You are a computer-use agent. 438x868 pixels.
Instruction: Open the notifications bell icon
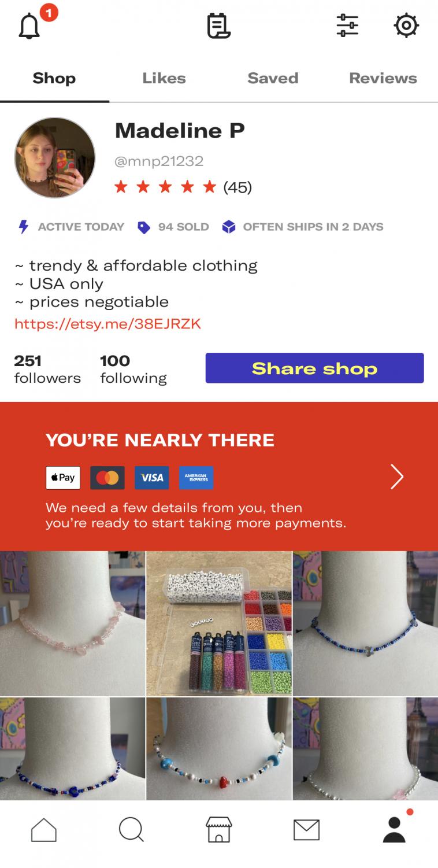29,26
